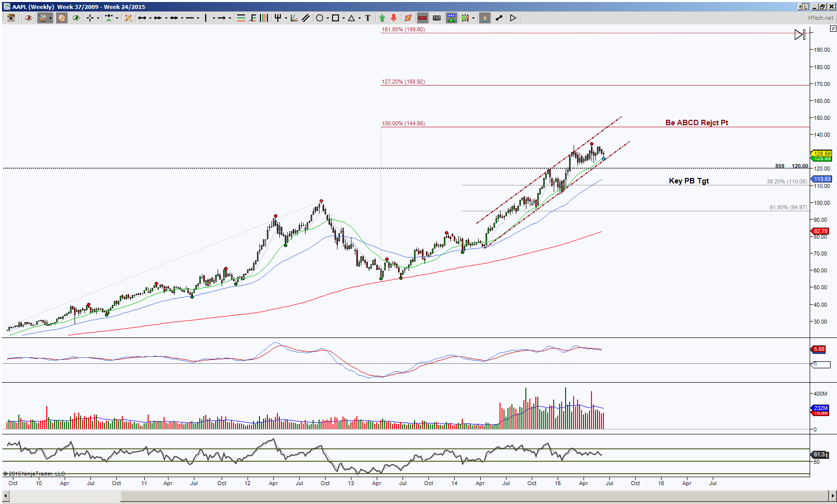Select the parallel channel lines tool
837x504 pixels.
pos(306,18)
